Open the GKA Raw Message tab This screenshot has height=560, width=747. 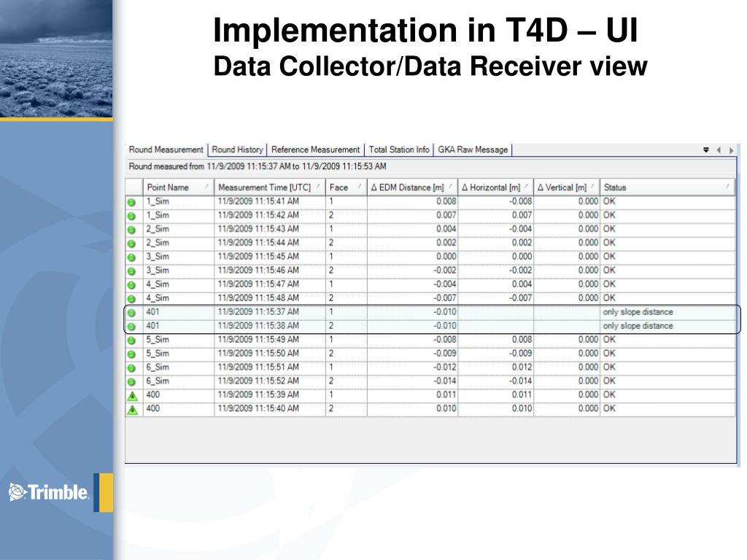click(473, 149)
